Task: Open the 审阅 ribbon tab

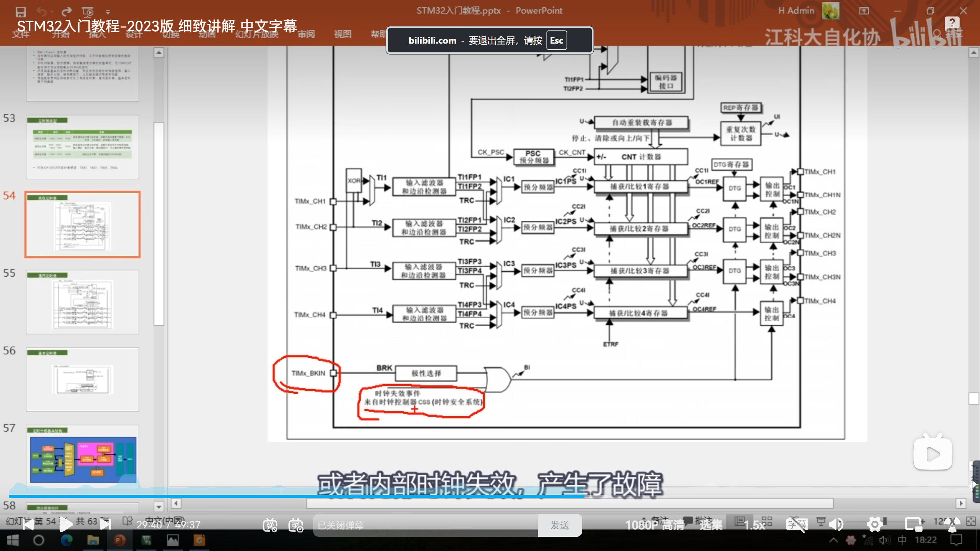Action: 306,34
